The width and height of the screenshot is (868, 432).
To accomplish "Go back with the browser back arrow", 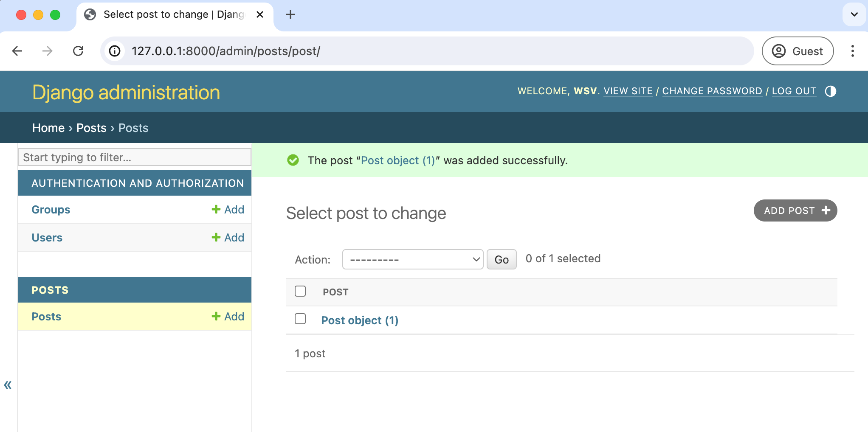I will (17, 51).
